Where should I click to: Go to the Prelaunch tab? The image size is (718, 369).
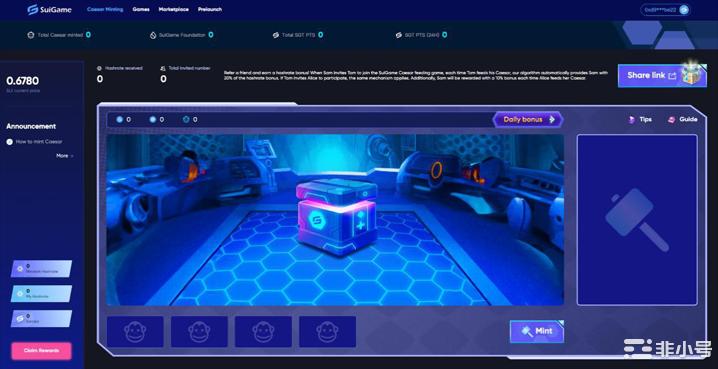(x=210, y=9)
